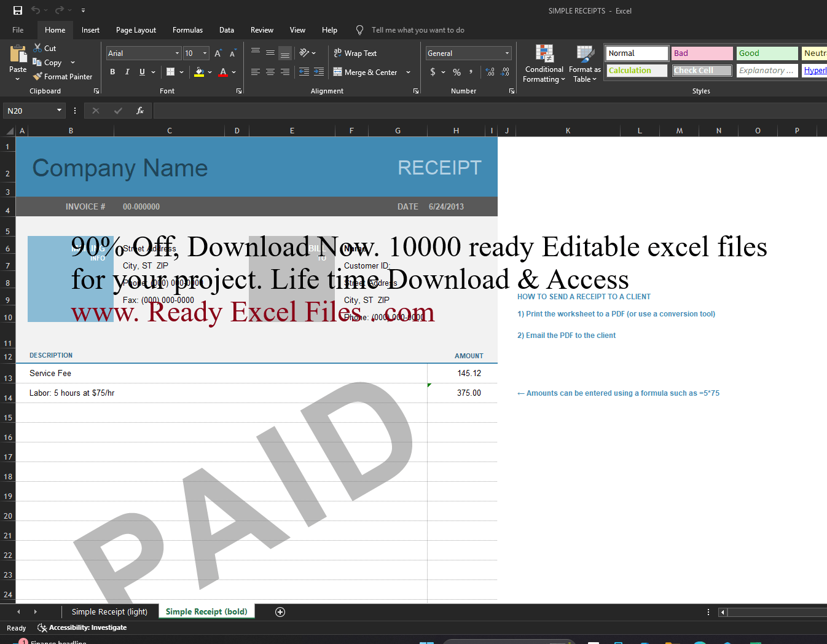Click the Center alignment icon
Viewport: 827px width, 644px height.
point(270,72)
